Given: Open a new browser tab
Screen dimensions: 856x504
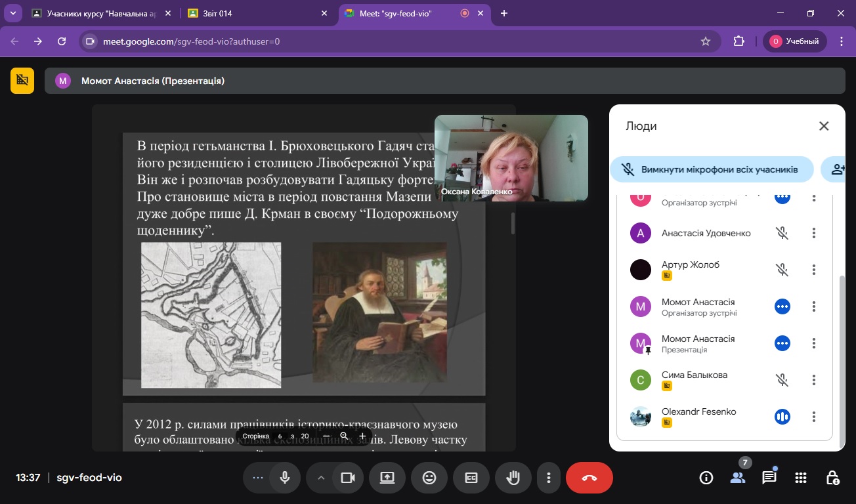Looking at the screenshot, I should pos(504,13).
